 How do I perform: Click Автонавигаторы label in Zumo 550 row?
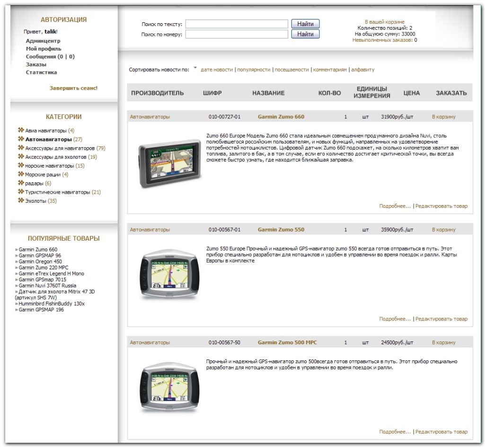(x=150, y=230)
